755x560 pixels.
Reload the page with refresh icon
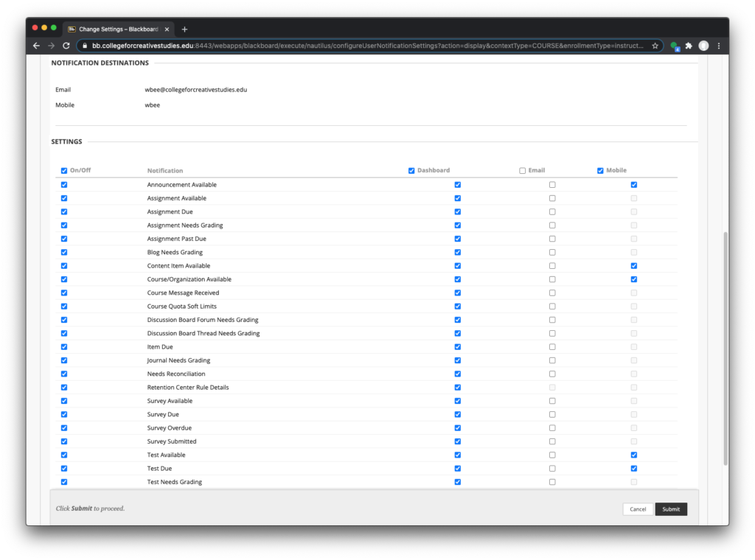[x=66, y=46]
